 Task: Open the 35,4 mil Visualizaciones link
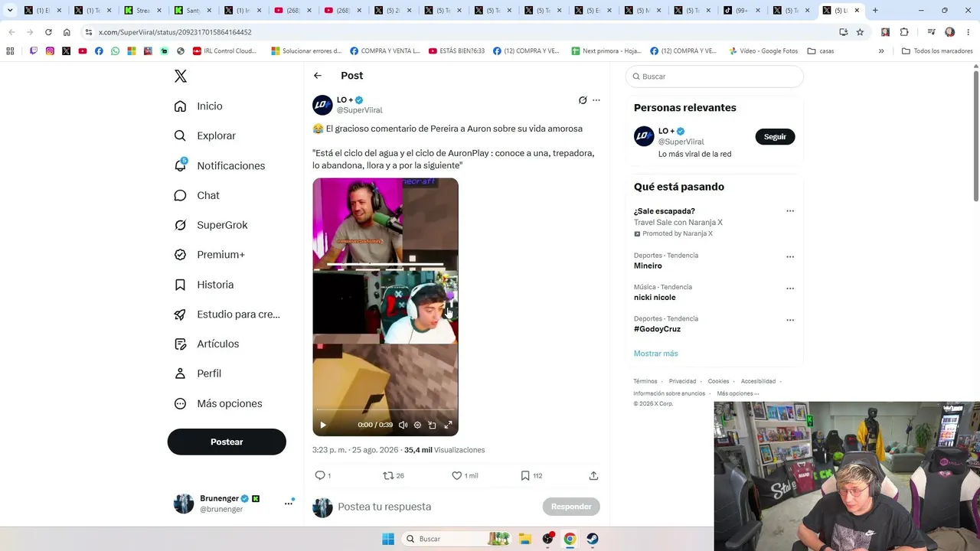[x=445, y=450]
